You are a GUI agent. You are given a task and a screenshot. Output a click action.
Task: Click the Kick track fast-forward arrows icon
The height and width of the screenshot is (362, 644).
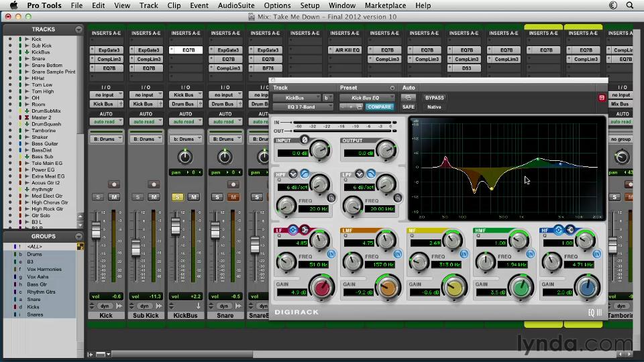pyautogui.click(x=119, y=306)
